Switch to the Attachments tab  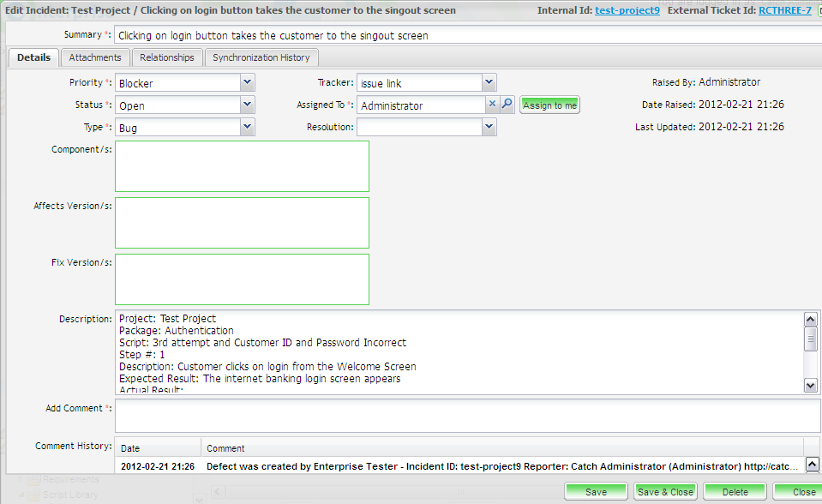coord(95,57)
